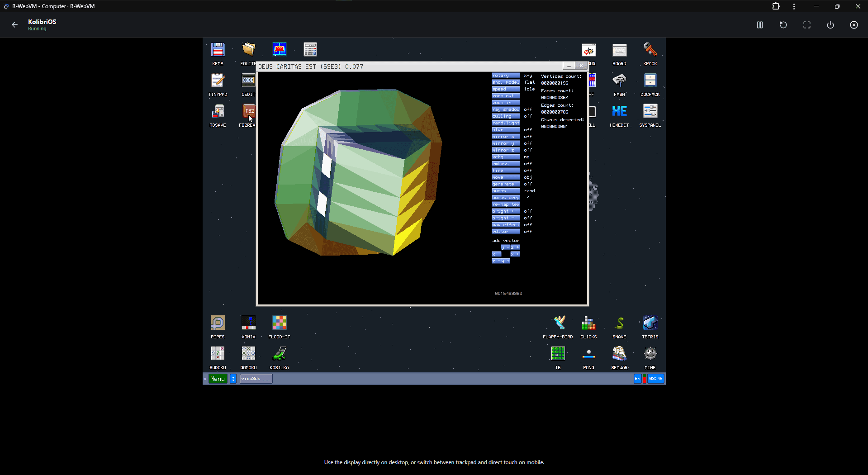Viewport: 868px width, 475px height.
Task: Click the bright - button
Action: [506, 218]
